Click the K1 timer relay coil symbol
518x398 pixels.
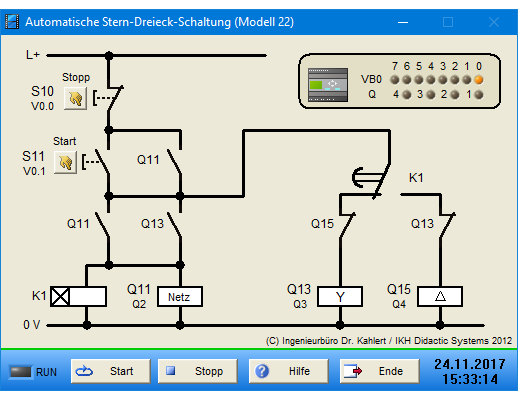79,296
